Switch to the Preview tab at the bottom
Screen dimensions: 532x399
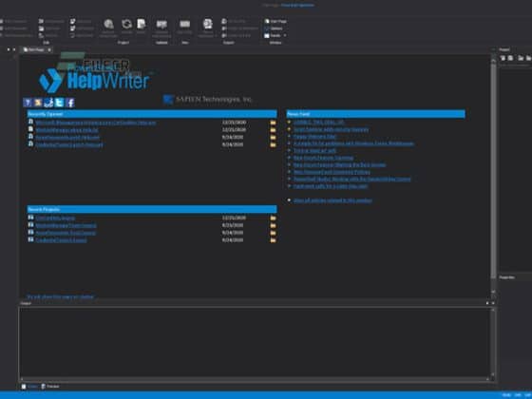click(x=50, y=387)
